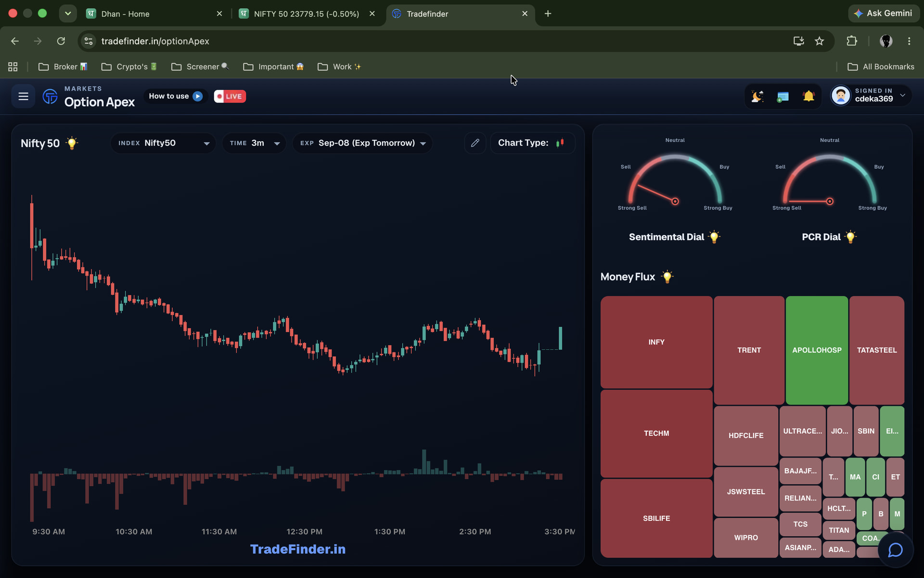Viewport: 924px width, 578px height.
Task: Focus the address bar URL
Action: click(x=155, y=41)
